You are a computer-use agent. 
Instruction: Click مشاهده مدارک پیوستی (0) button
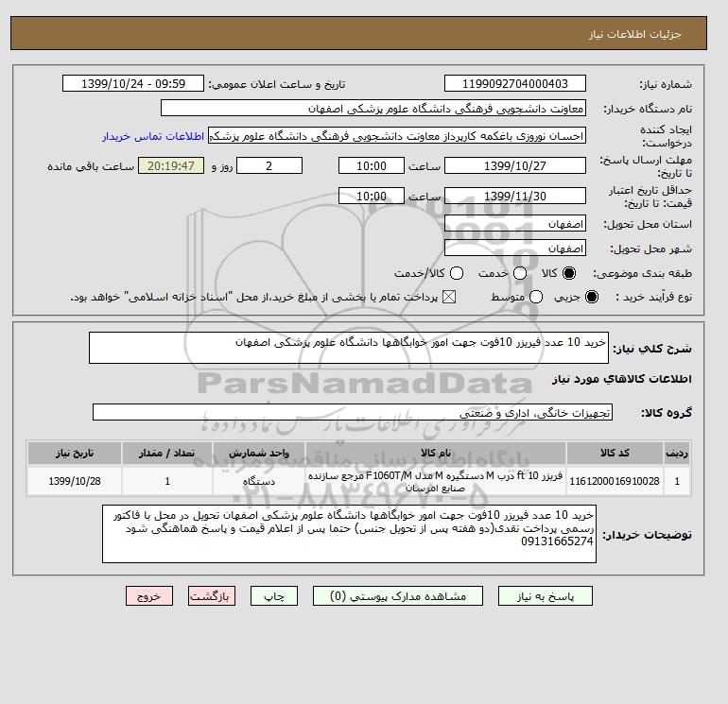pyautogui.click(x=398, y=596)
